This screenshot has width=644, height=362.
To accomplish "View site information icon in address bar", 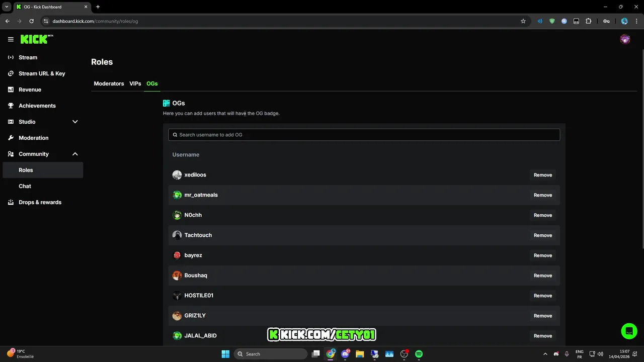I will coord(46,21).
